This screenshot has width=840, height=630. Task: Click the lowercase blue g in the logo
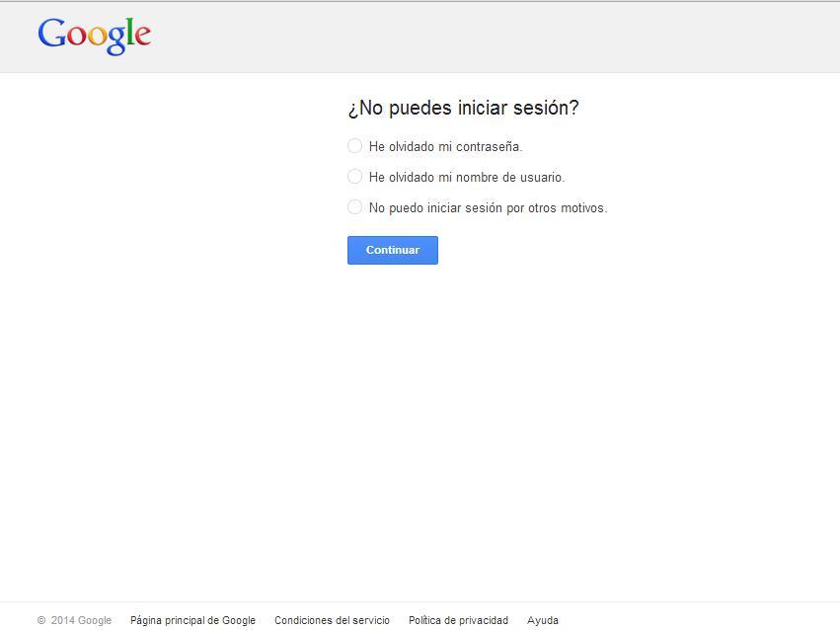115,39
